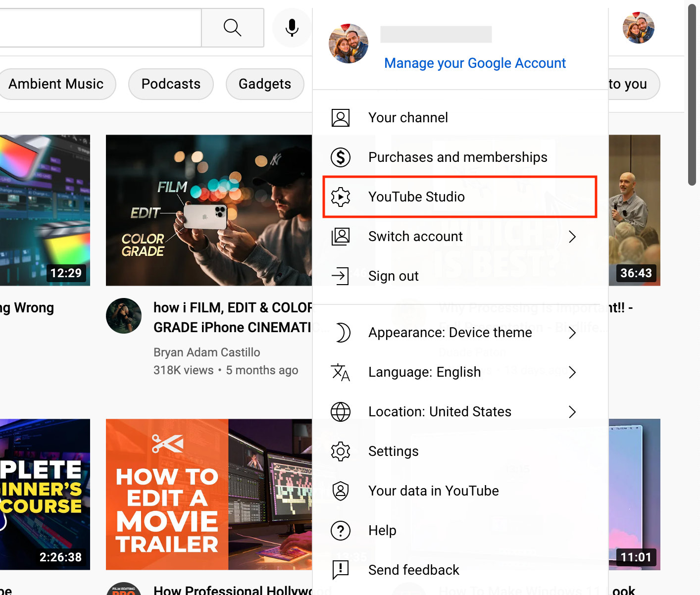Click the Location globe icon
700x595 pixels.
[341, 412]
